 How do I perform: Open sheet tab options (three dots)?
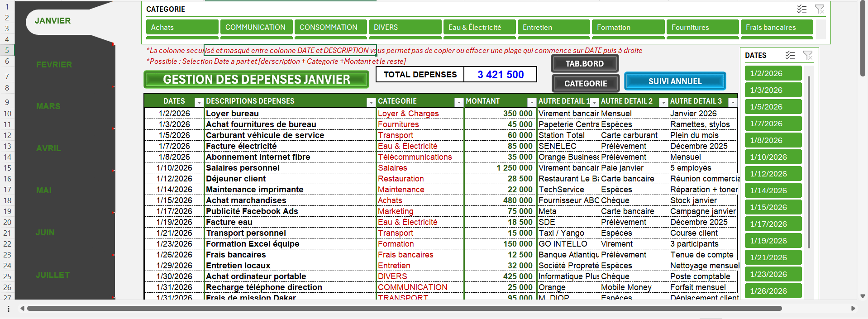pos(9,309)
